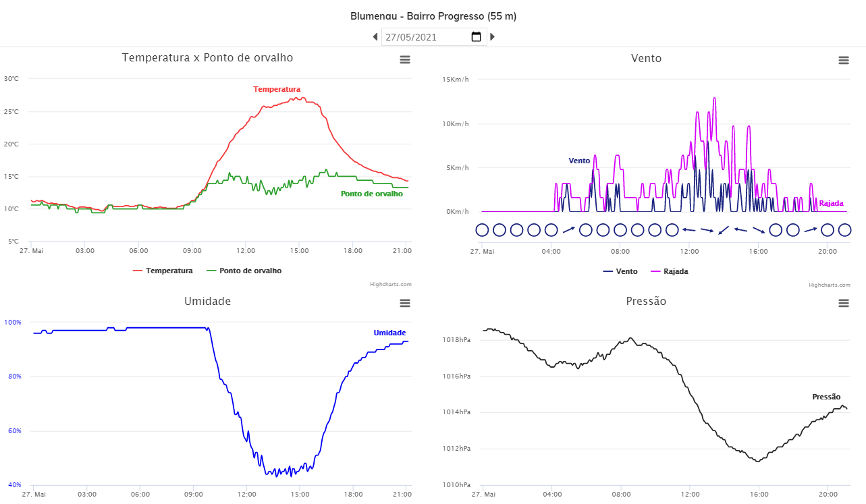This screenshot has width=866, height=504.
Task: Click the last wind direction circle marker
Action: tap(844, 230)
